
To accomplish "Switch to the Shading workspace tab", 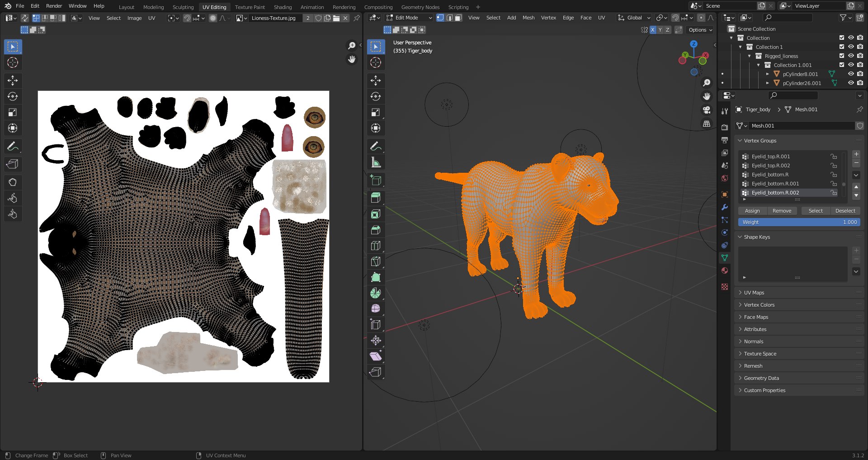I will coord(283,7).
